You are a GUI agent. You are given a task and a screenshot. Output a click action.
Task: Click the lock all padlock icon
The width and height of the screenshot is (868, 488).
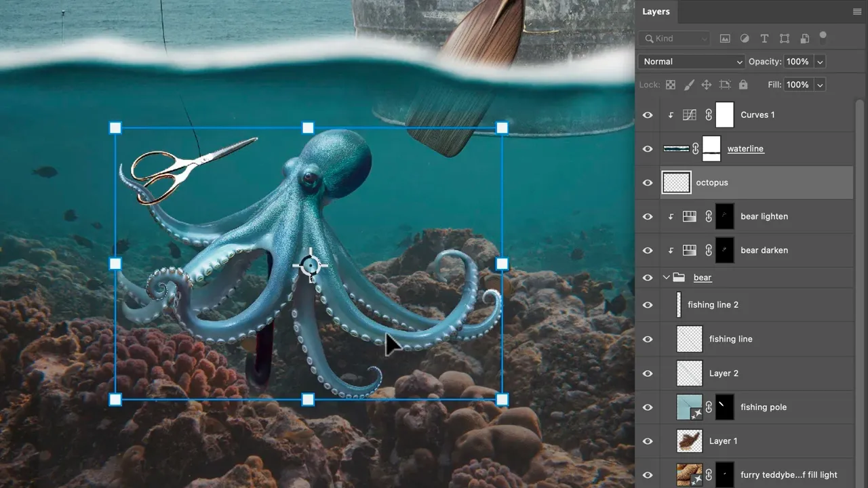743,85
